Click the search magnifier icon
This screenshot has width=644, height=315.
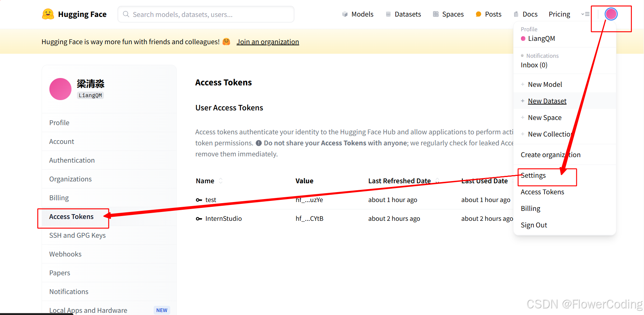point(126,14)
